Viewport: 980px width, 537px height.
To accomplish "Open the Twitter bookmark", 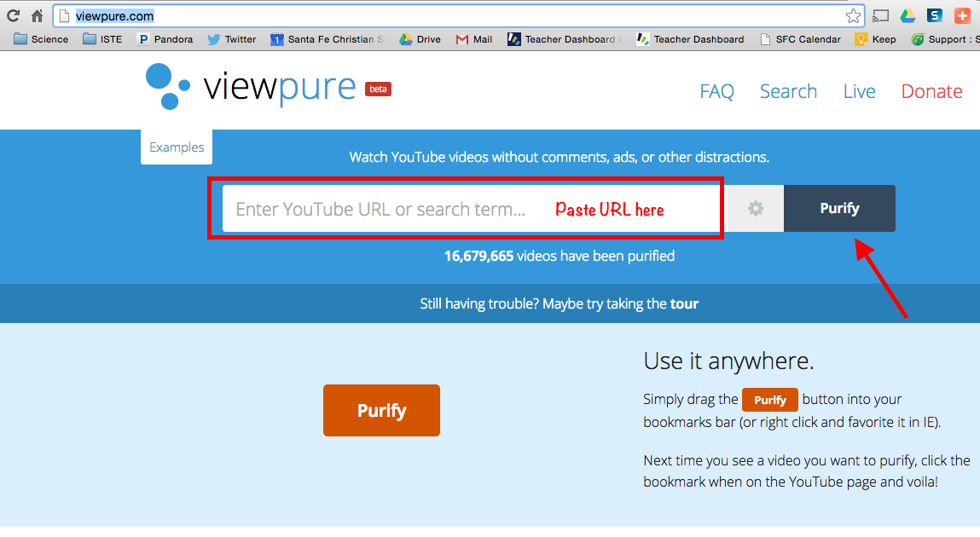I will [232, 39].
